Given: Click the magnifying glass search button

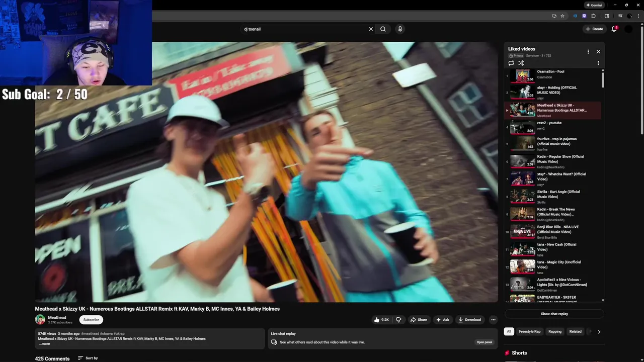Looking at the screenshot, I should point(383,29).
